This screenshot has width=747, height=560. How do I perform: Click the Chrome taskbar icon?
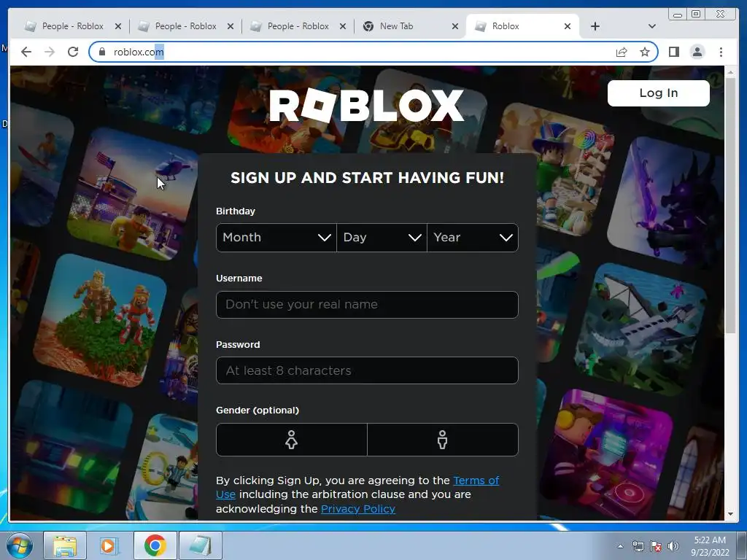click(155, 545)
